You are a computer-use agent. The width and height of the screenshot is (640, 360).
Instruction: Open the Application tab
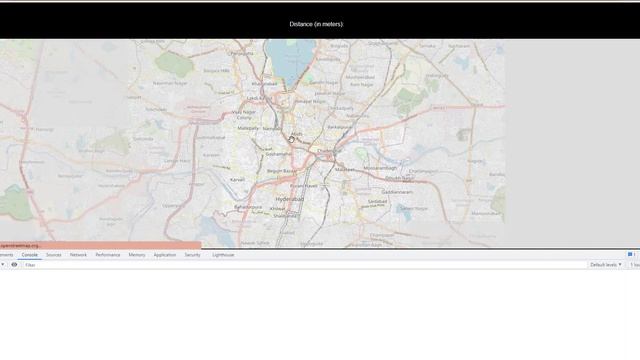tap(164, 255)
